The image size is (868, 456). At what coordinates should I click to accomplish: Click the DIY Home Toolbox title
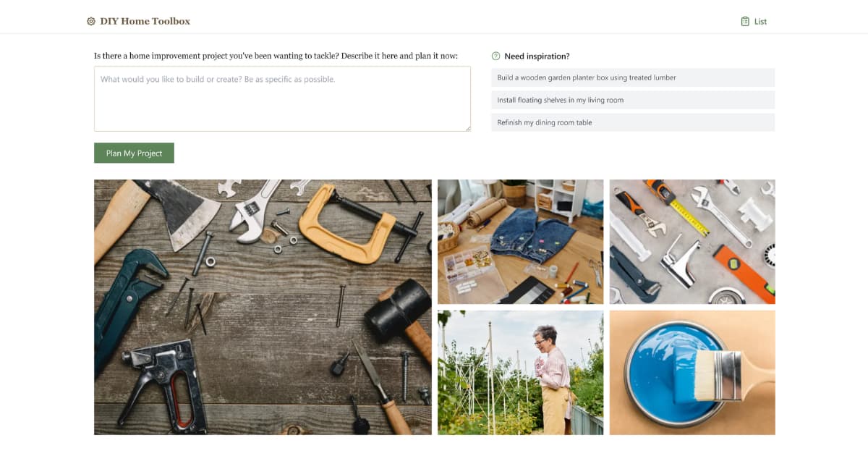point(145,21)
